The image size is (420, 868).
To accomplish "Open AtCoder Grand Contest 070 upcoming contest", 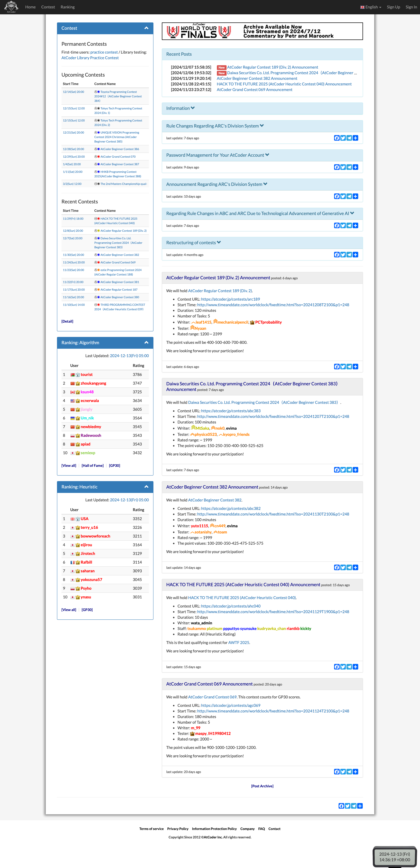I will click(118, 157).
